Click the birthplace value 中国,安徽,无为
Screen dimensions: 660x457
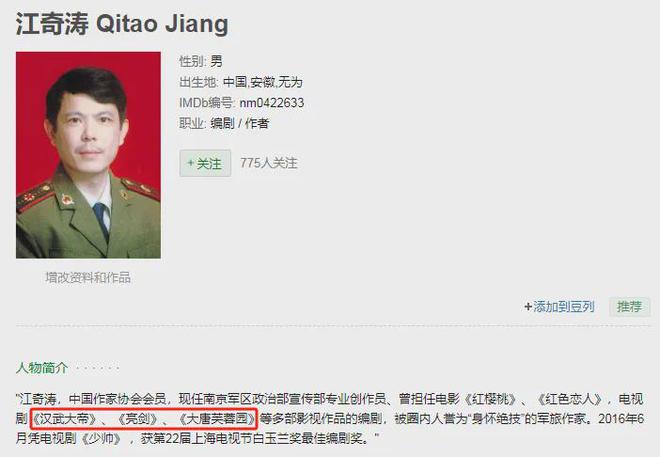(263, 82)
